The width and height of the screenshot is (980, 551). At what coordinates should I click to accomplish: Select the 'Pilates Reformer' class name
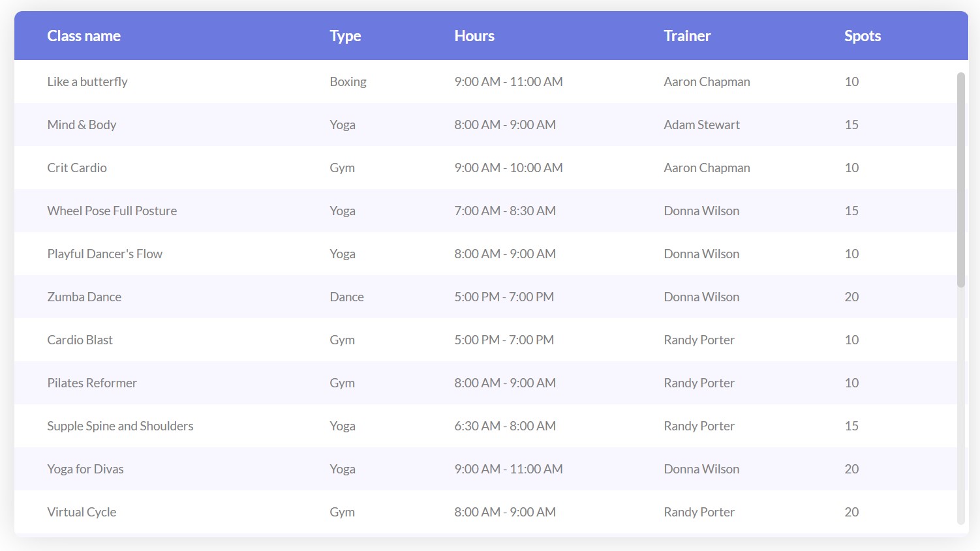click(x=92, y=383)
